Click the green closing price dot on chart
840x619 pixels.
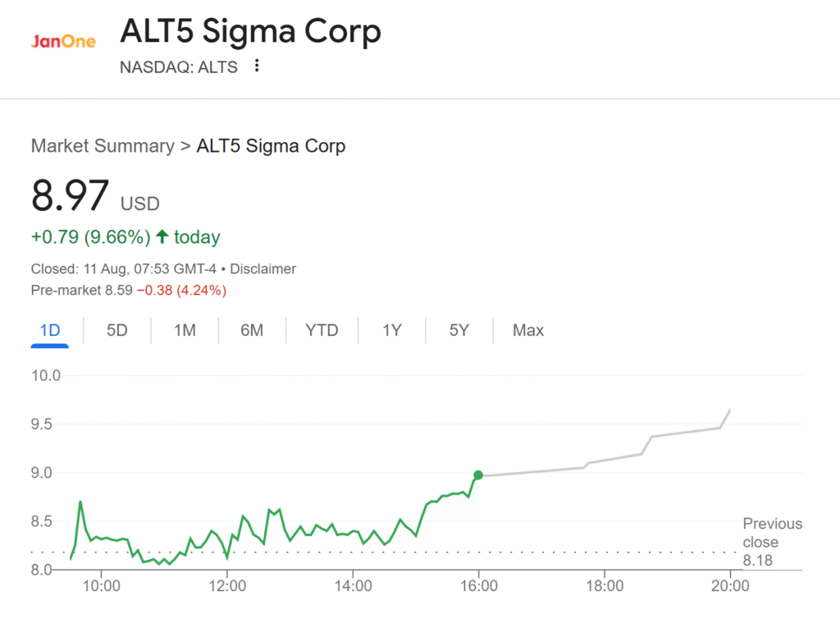pos(478,475)
